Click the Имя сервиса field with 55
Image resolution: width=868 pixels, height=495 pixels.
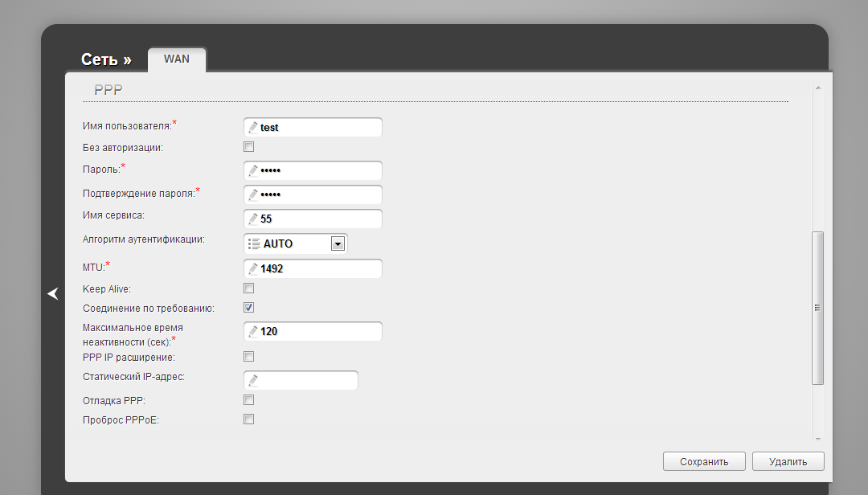pyautogui.click(x=313, y=219)
